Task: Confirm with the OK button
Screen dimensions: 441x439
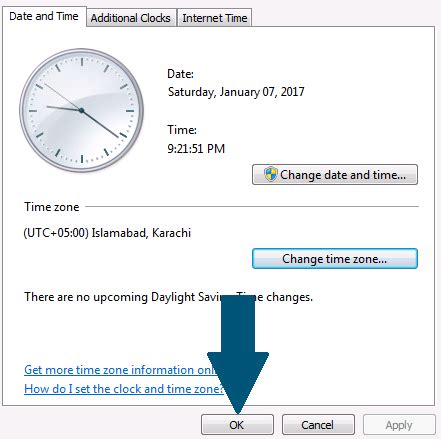Action: 237,425
